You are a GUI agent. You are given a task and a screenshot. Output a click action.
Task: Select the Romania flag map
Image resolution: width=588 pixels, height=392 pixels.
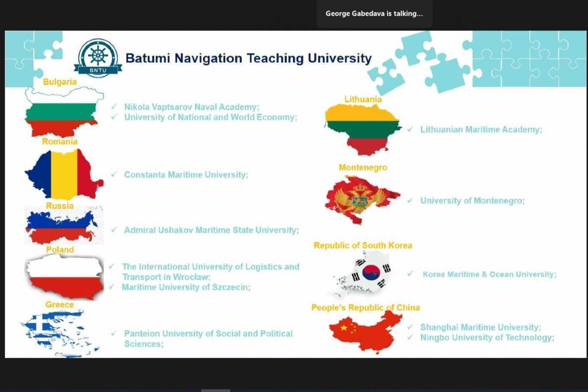(x=64, y=174)
